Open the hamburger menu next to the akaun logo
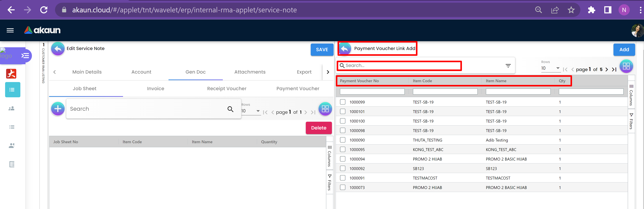 tap(10, 31)
